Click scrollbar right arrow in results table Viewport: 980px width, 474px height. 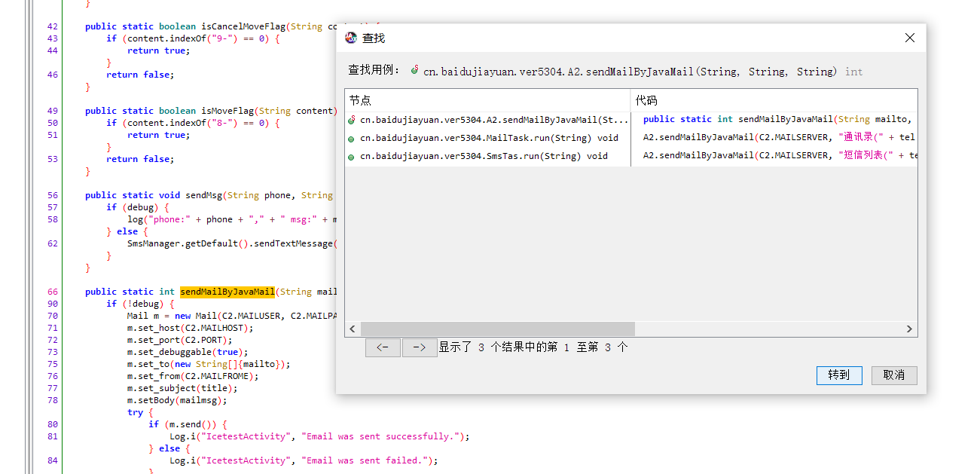coord(909,329)
